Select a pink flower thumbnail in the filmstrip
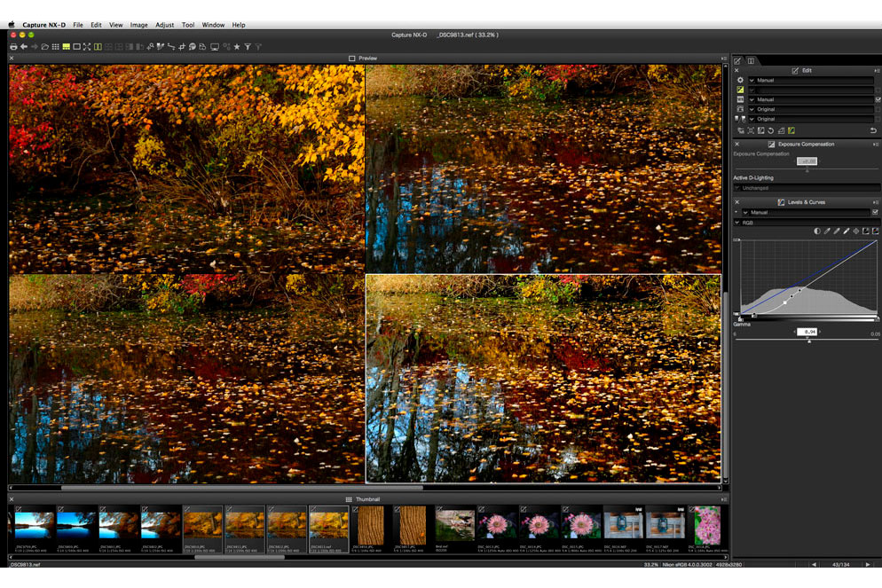Viewport: 882px width, 588px height. pos(536,527)
